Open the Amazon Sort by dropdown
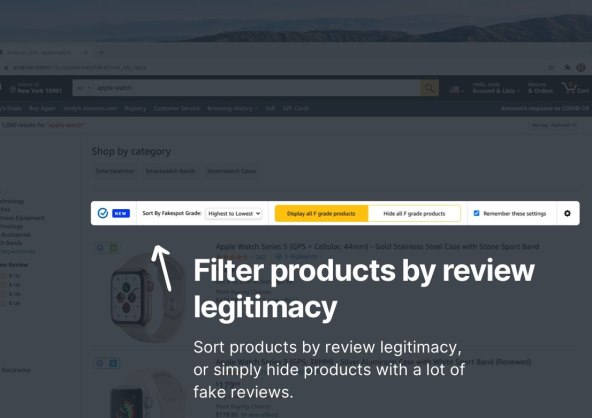Screen dimensions: 592x418 click(x=553, y=125)
